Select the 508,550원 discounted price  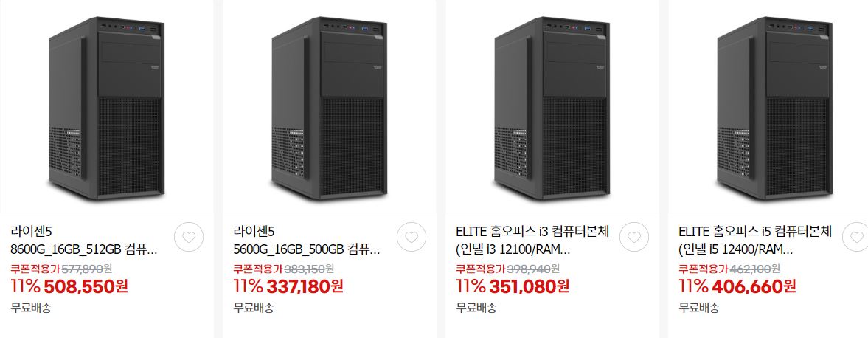[86, 286]
